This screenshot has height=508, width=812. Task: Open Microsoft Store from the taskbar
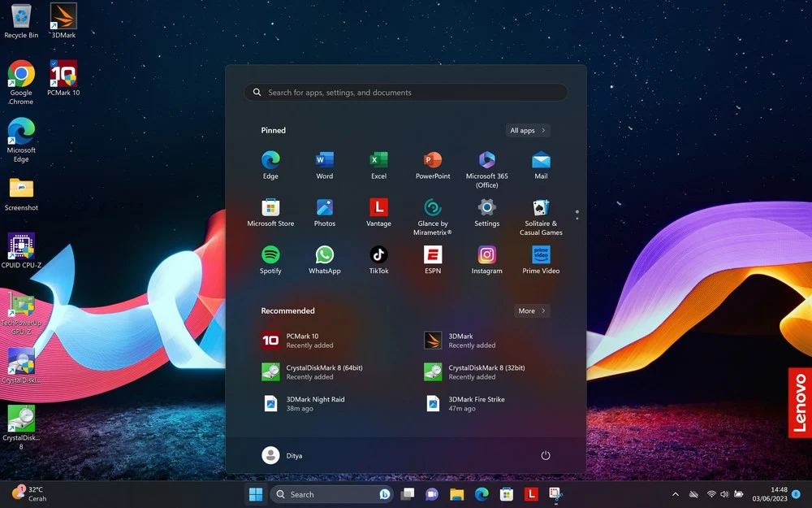click(507, 494)
